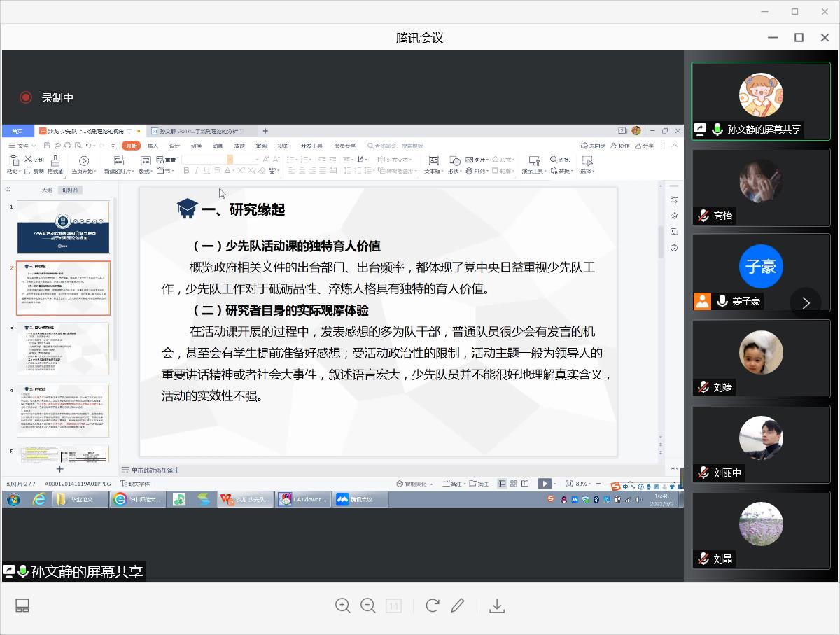
Task: Collapse slide panel using double-chevron arrow
Action: point(8,190)
